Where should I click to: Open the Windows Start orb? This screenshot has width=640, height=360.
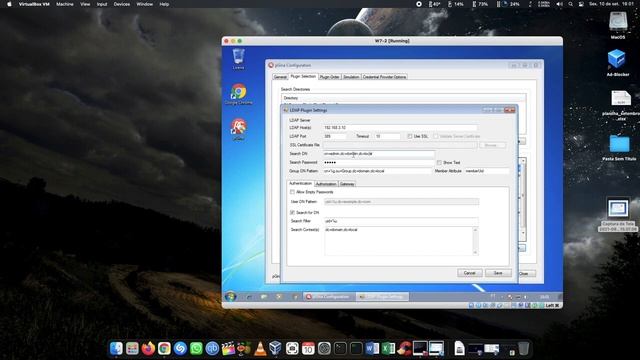(231, 297)
